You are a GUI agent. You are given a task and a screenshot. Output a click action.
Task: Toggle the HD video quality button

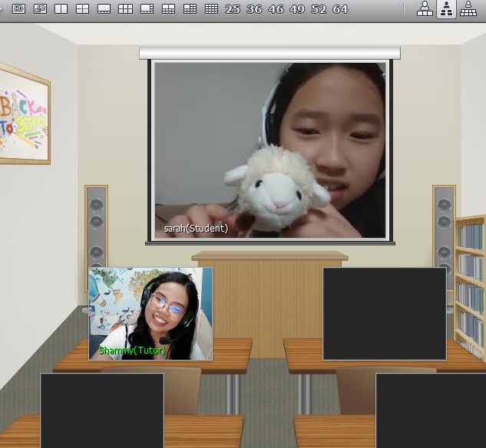(19, 9)
